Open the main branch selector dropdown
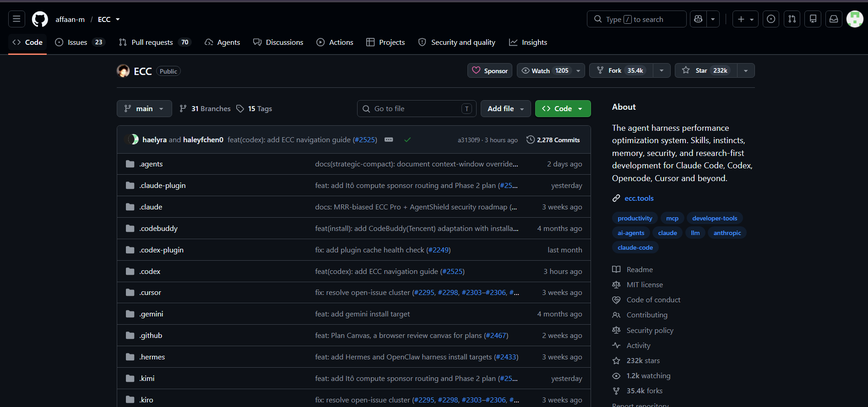The width and height of the screenshot is (868, 407). pos(144,108)
